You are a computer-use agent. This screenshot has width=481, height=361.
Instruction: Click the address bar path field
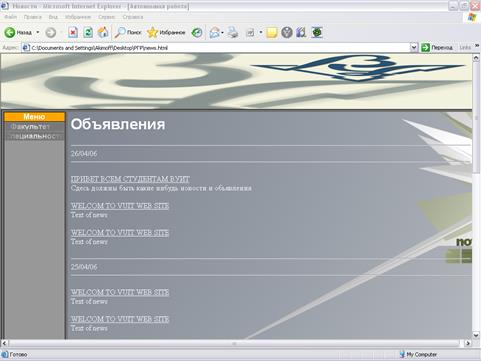220,48
